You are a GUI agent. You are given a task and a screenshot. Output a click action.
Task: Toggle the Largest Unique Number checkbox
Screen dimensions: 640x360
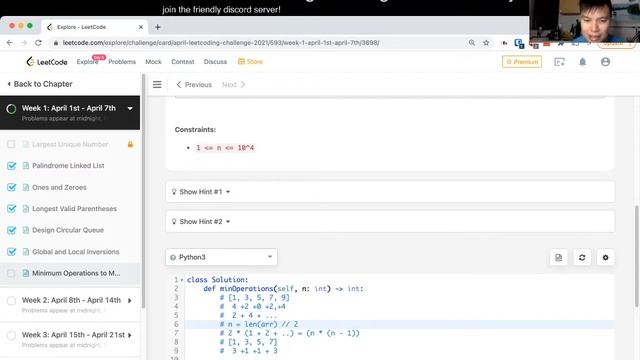(x=11, y=144)
